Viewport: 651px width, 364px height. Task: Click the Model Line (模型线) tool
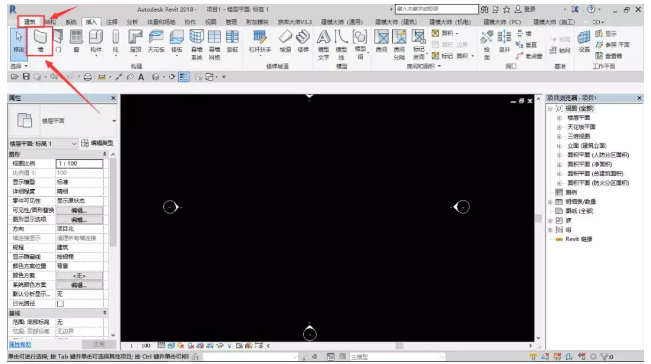[341, 44]
